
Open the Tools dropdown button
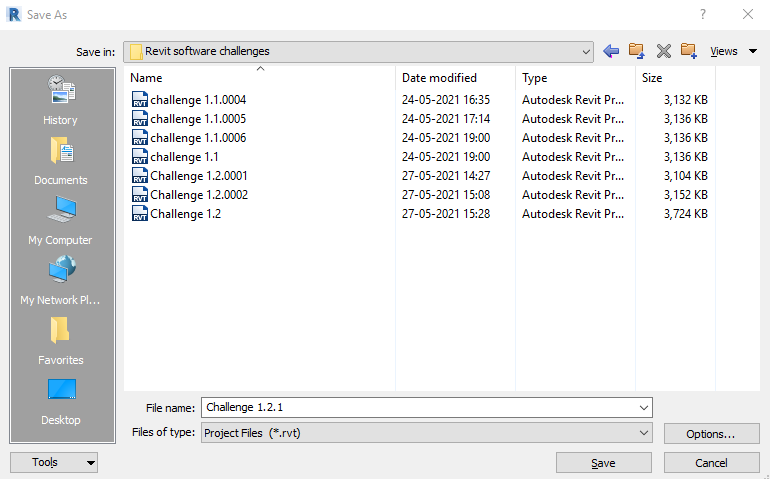point(54,462)
